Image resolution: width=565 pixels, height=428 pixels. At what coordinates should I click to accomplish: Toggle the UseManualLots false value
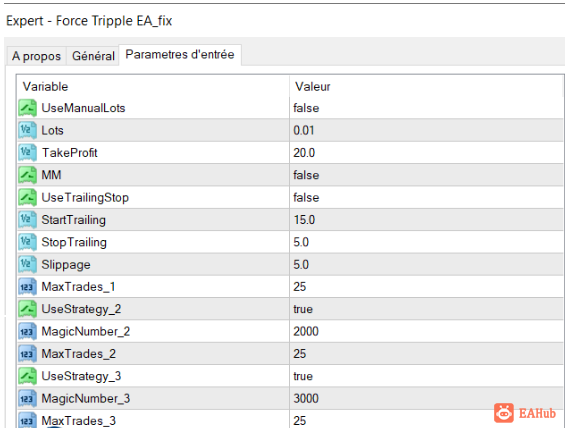point(427,108)
